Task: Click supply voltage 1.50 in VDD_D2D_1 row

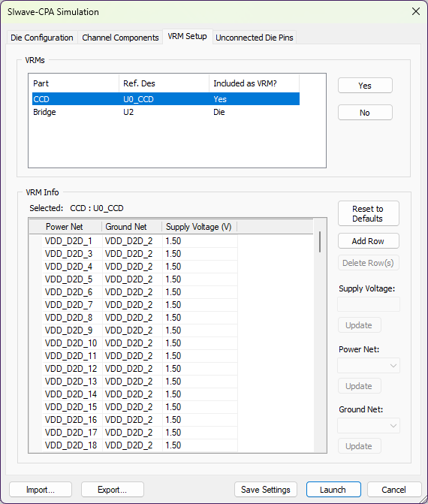Action: (200, 241)
